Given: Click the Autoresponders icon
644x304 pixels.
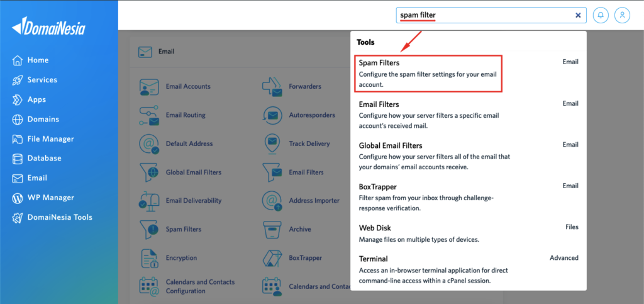Looking at the screenshot, I should pyautogui.click(x=272, y=115).
